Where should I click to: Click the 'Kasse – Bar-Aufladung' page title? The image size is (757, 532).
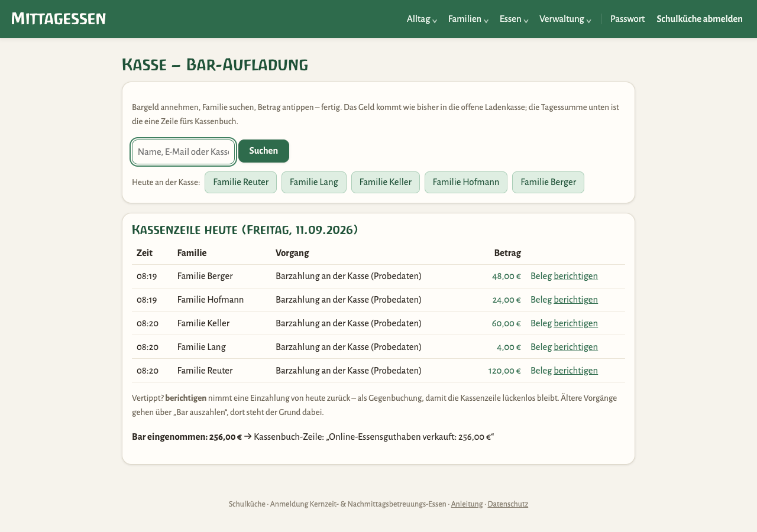215,64
